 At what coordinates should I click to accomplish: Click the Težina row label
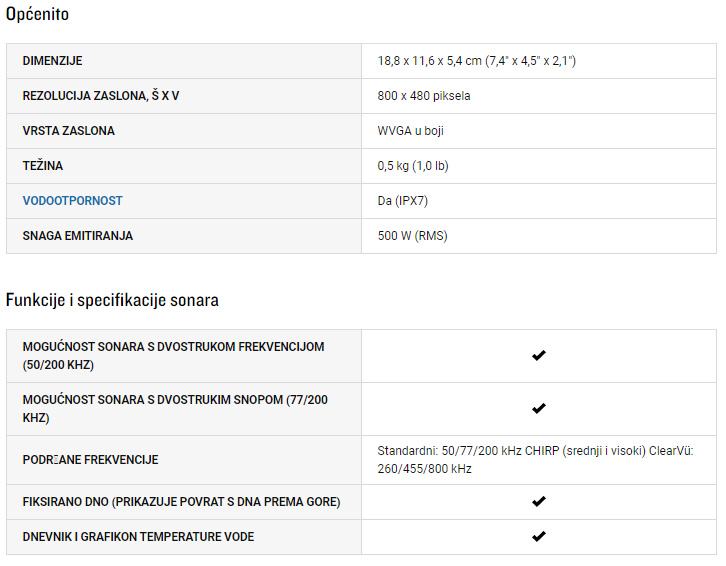tap(43, 166)
